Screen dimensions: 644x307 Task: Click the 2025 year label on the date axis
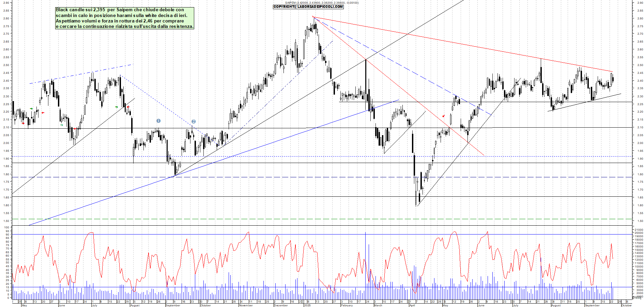pyautogui.click(x=307, y=305)
